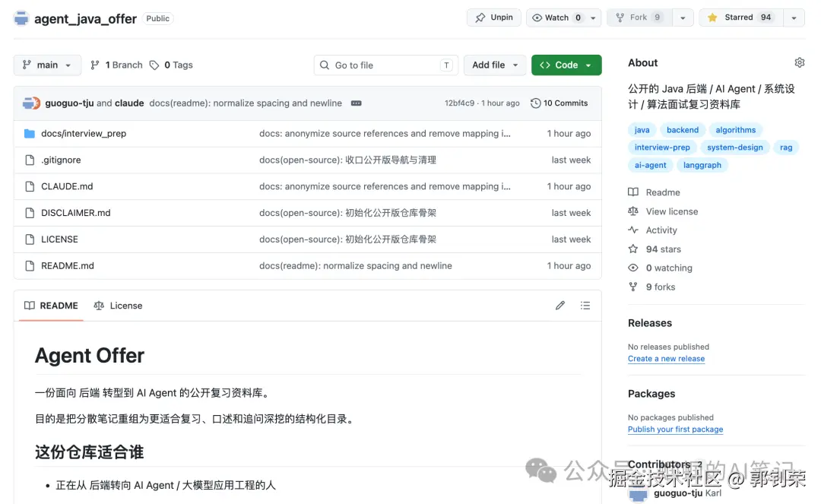Image resolution: width=821 pixels, height=504 pixels.
Task: Open the green Code dropdown button
Action: 566,65
